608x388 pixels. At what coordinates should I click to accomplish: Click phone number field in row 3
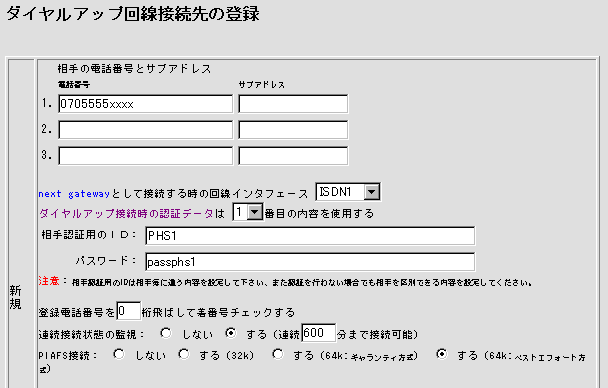(x=145, y=156)
